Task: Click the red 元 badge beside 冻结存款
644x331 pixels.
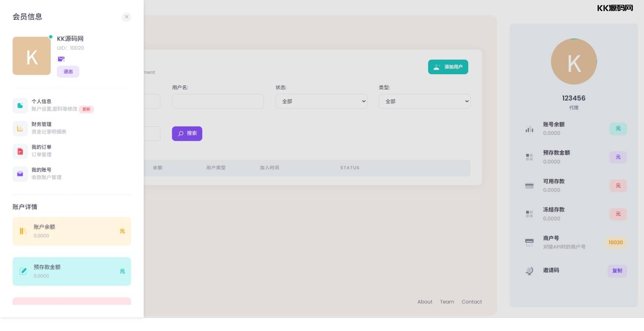Action: click(618, 214)
